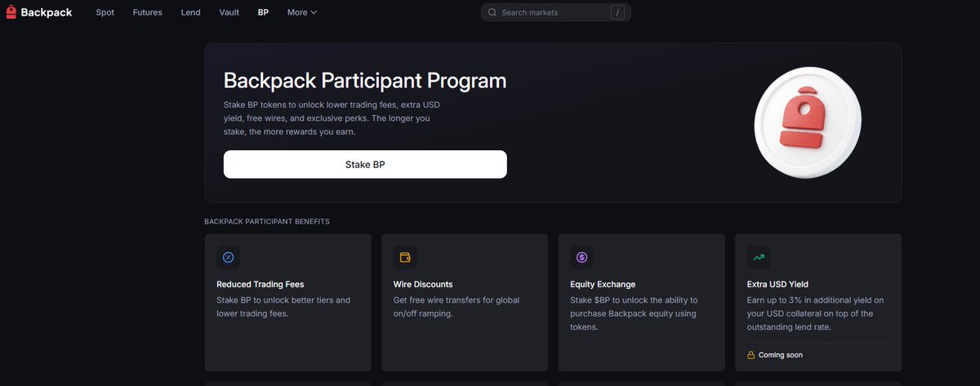This screenshot has width=980, height=386.
Task: Click the slash shortcut key badge
Action: (x=617, y=12)
